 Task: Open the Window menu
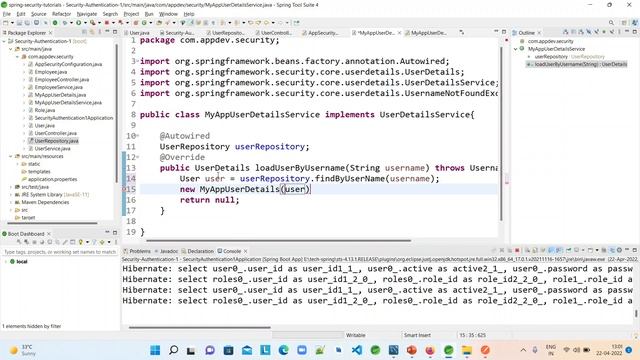pyautogui.click(x=168, y=14)
